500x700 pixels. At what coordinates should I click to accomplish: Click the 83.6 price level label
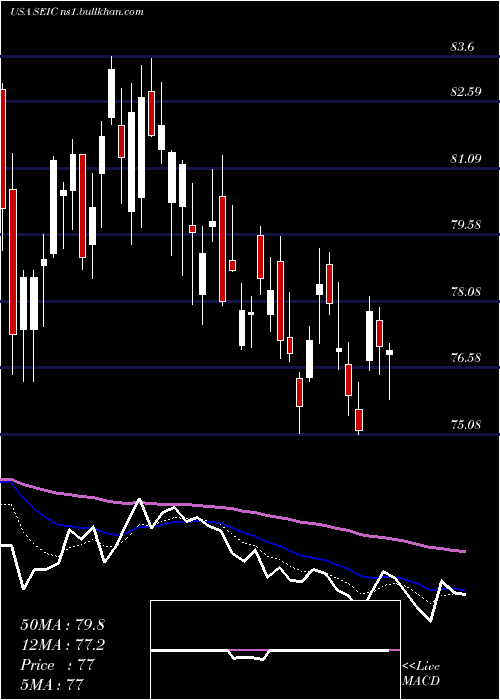pyautogui.click(x=463, y=47)
